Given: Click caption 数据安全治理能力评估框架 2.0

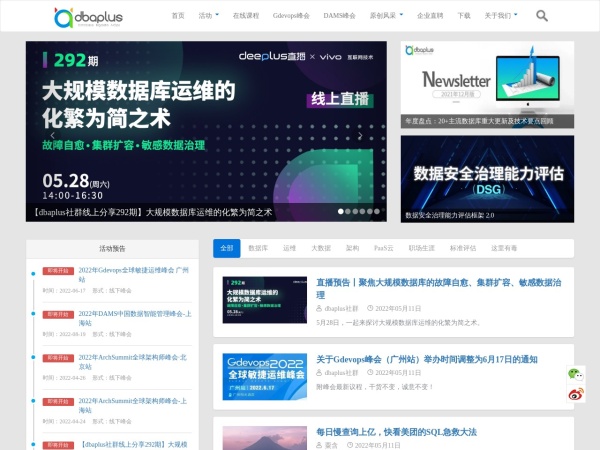Looking at the screenshot, I should (450, 215).
